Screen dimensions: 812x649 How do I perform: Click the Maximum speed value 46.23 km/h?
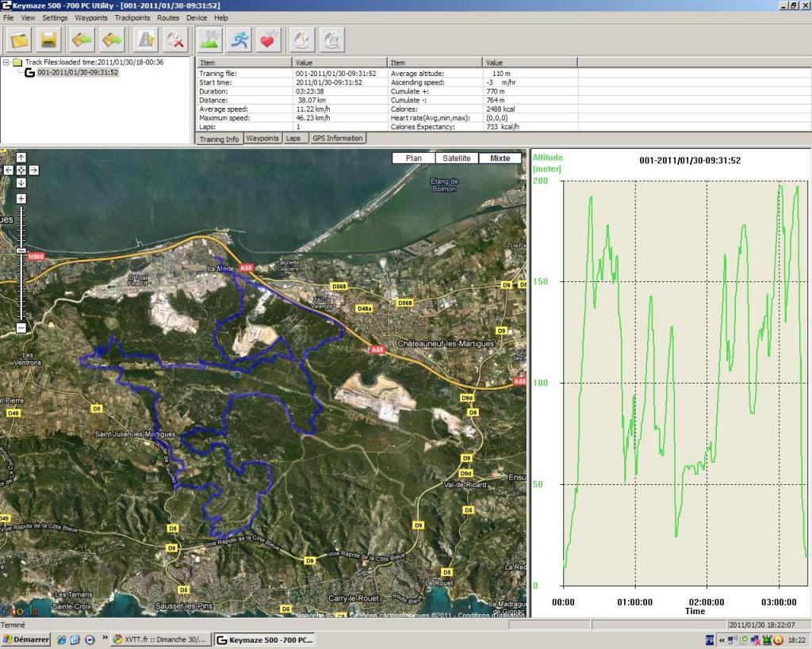[312, 118]
